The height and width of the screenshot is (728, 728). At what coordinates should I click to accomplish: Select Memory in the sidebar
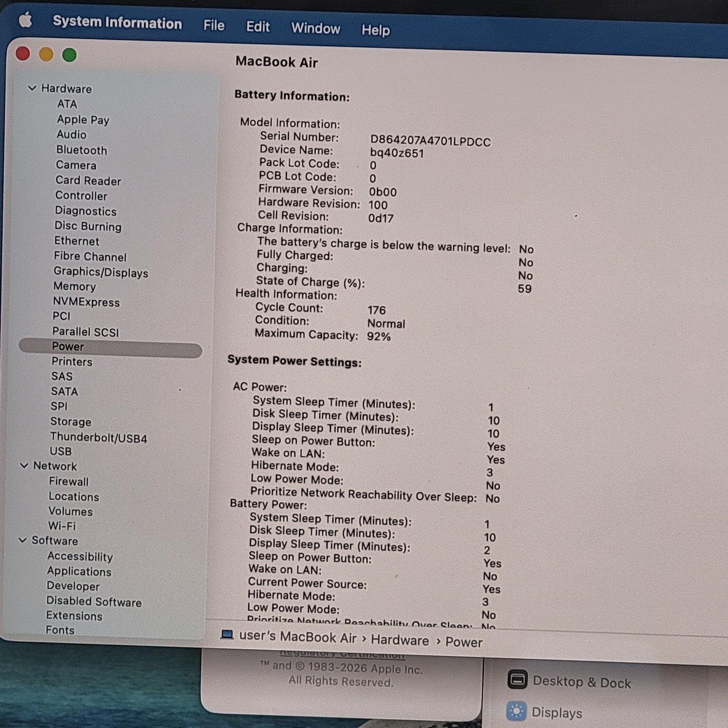click(75, 286)
